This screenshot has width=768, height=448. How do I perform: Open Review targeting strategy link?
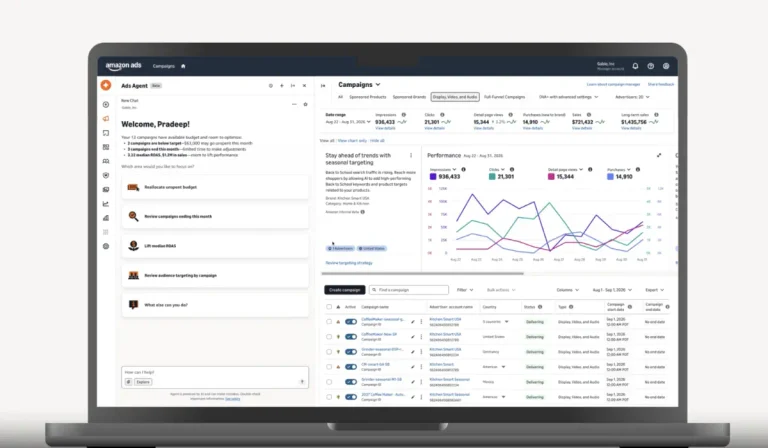349,263
